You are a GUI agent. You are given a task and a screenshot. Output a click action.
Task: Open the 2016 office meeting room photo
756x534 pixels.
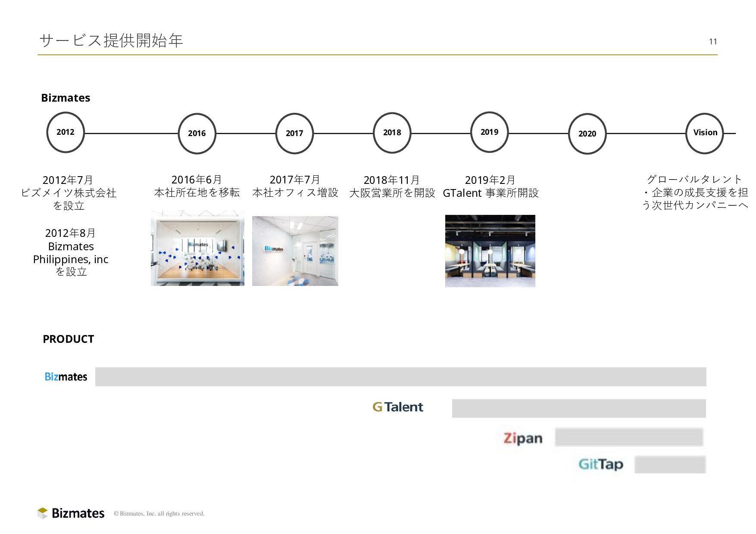click(197, 248)
